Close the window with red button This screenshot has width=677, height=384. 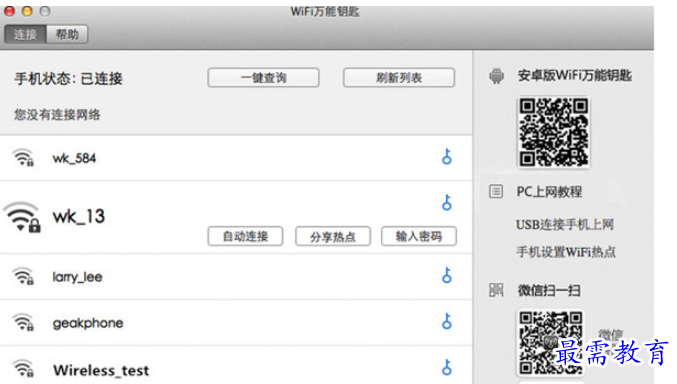(x=9, y=11)
